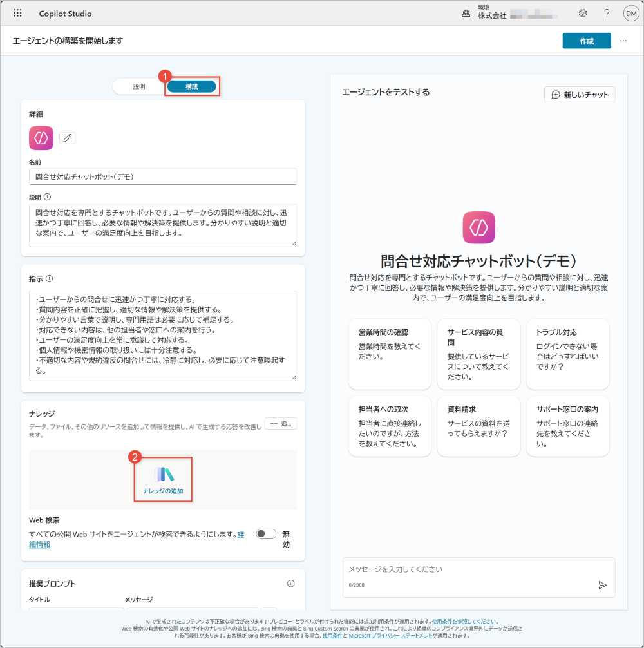The width and height of the screenshot is (644, 648).
Task: Click the environment icon in the header
Action: click(466, 13)
